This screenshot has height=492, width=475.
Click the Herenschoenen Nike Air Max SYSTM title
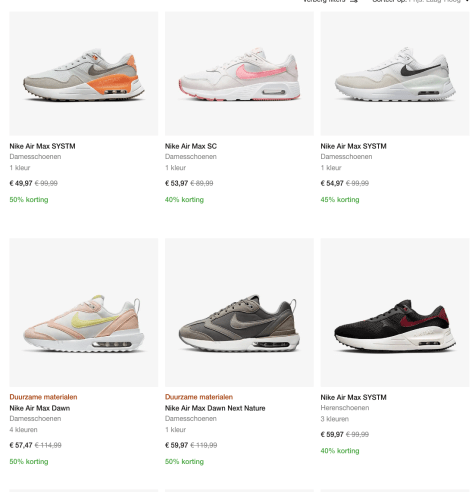pos(353,397)
